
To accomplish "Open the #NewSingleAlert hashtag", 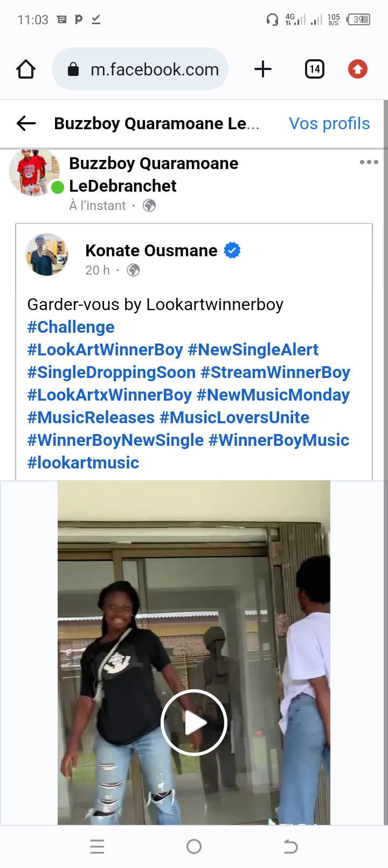I will (253, 349).
